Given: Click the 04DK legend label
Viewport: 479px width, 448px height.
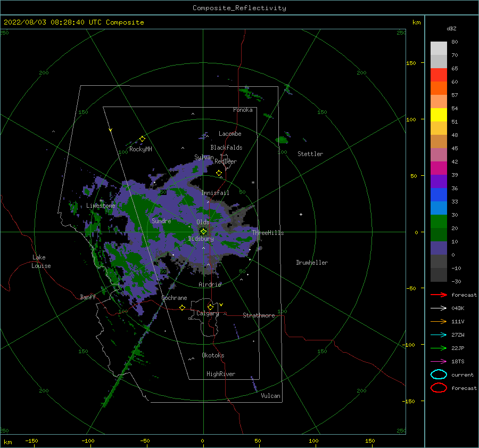Looking at the screenshot, I should [x=458, y=308].
